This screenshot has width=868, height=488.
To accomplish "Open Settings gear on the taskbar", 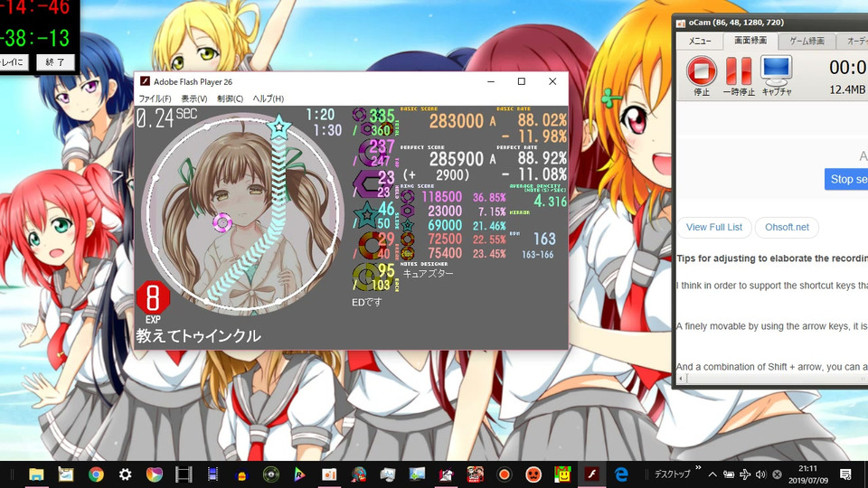I will point(125,474).
